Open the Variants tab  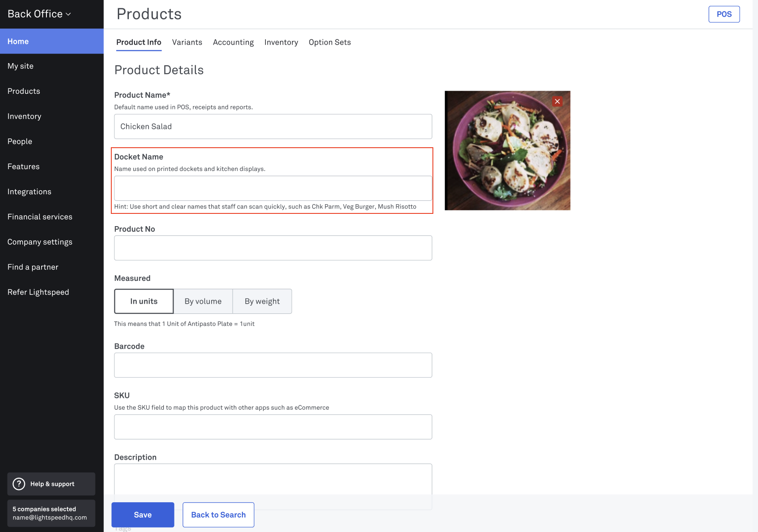point(187,43)
